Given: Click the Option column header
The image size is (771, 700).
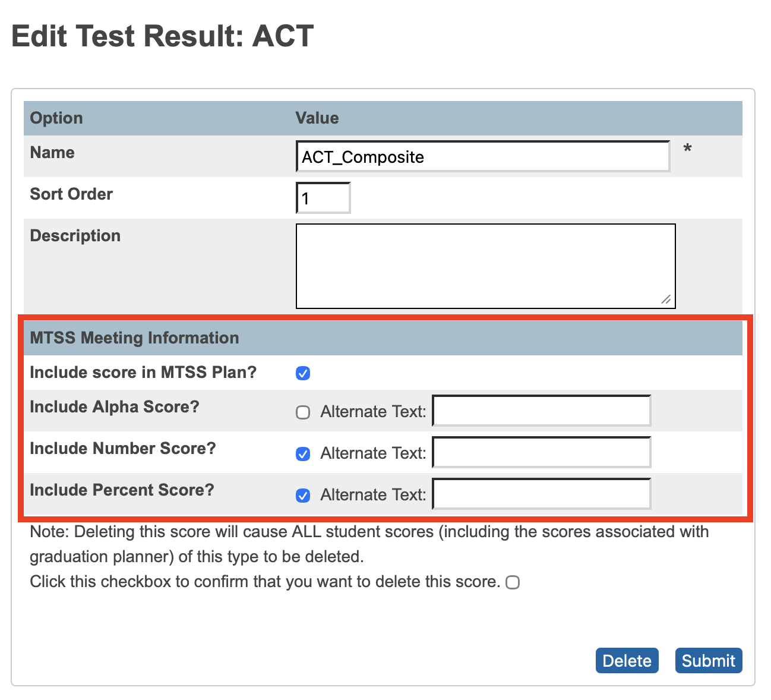Looking at the screenshot, I should (56, 118).
